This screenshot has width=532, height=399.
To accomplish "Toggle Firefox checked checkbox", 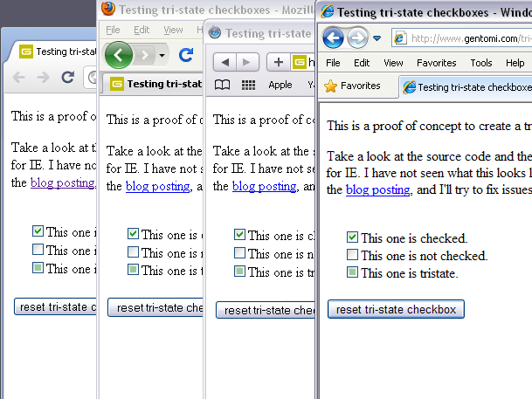I will [133, 233].
